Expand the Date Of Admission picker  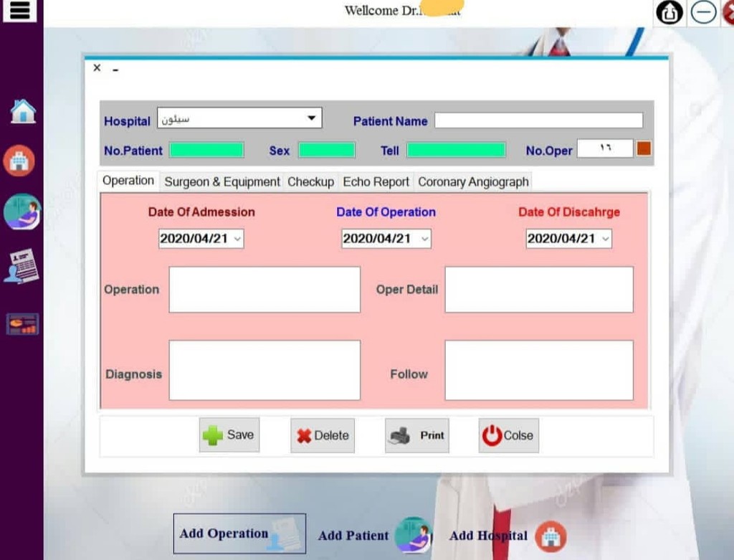(x=237, y=239)
